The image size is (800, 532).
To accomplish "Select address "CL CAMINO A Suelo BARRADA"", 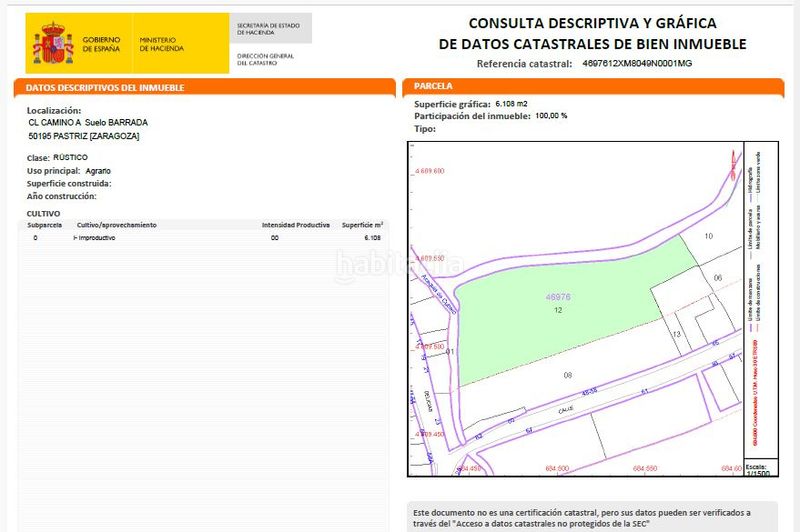I will click(x=88, y=122).
